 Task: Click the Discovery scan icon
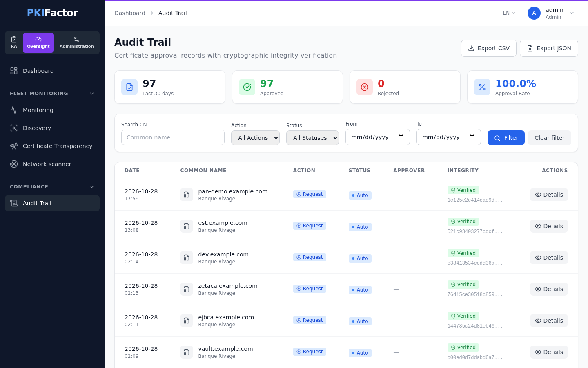point(14,128)
